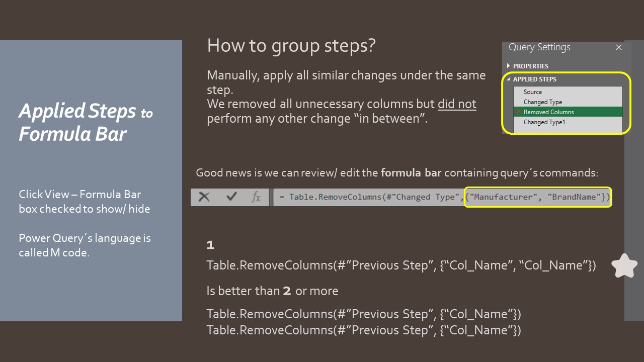Close the Query Settings pane
644x362 pixels.
point(619,47)
